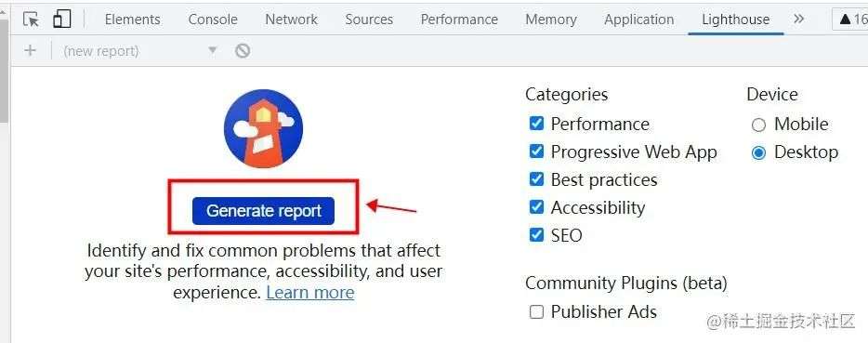Click the plus icon for new report
The height and width of the screenshot is (343, 868).
(30, 51)
